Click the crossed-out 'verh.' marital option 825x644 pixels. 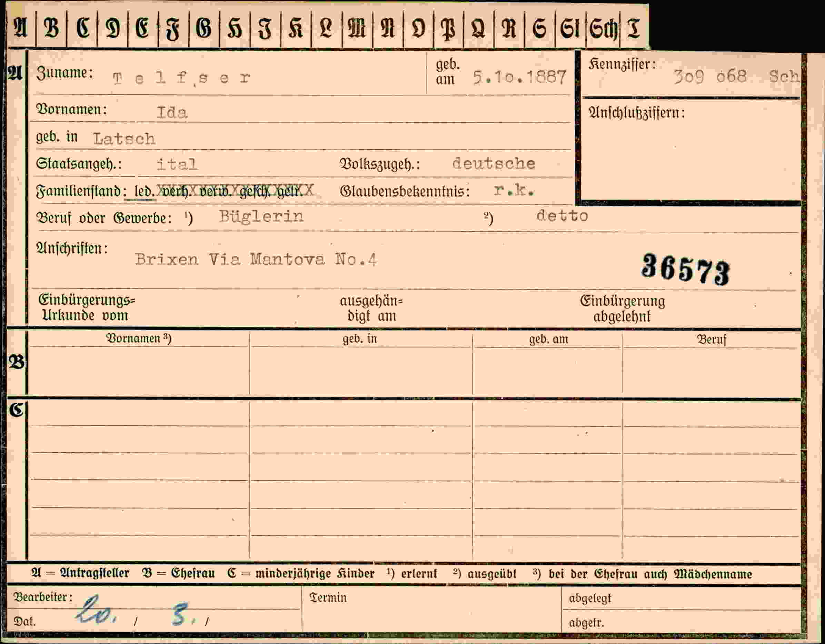[176, 191]
